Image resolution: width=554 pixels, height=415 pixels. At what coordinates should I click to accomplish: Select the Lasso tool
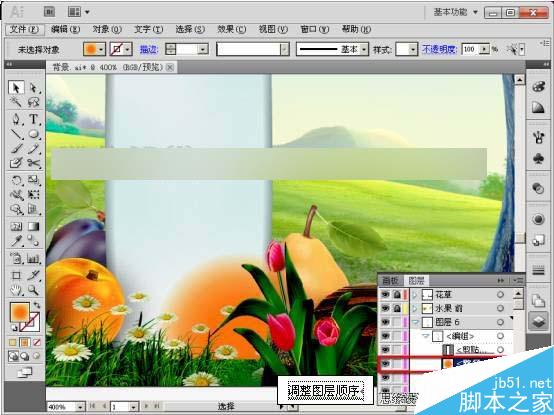(34, 102)
